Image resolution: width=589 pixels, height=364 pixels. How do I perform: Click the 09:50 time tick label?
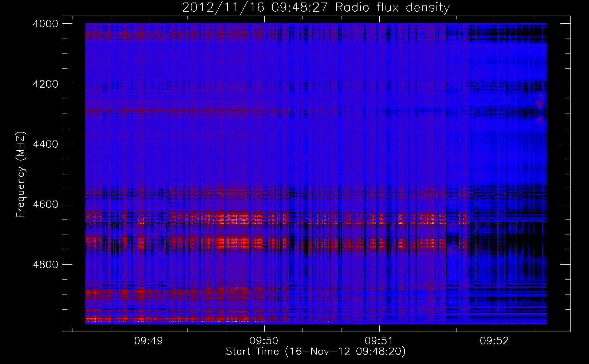pos(264,341)
